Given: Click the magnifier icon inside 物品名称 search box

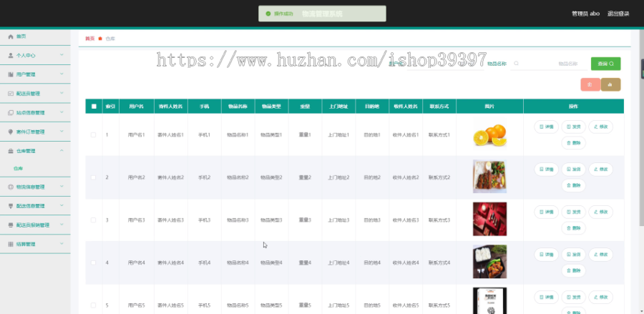Looking at the screenshot, I should [516, 64].
